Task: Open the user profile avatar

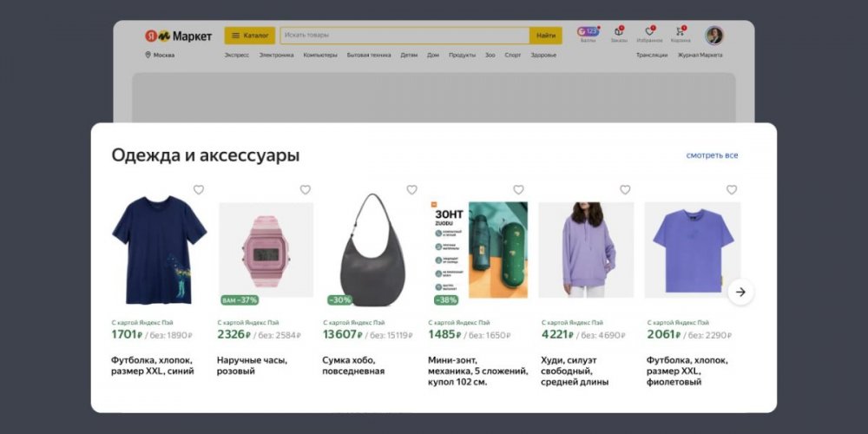Action: [713, 36]
